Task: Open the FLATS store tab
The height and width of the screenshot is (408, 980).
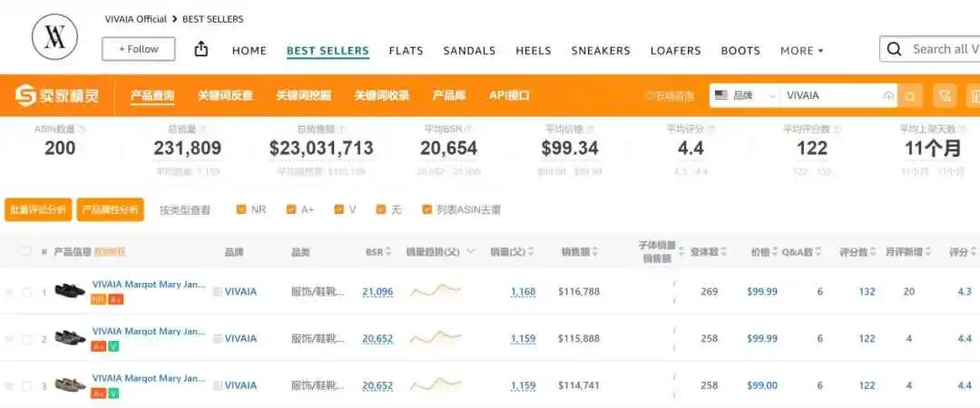Action: (406, 51)
